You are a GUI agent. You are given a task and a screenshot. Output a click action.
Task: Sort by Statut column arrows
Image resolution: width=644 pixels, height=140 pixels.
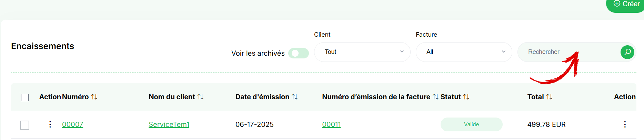(x=466, y=97)
